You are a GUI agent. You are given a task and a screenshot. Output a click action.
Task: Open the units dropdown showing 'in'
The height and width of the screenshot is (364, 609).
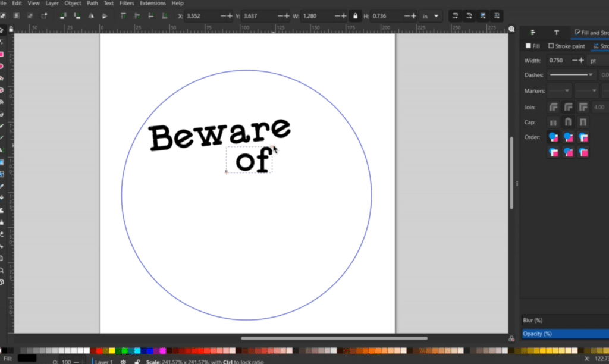(431, 16)
